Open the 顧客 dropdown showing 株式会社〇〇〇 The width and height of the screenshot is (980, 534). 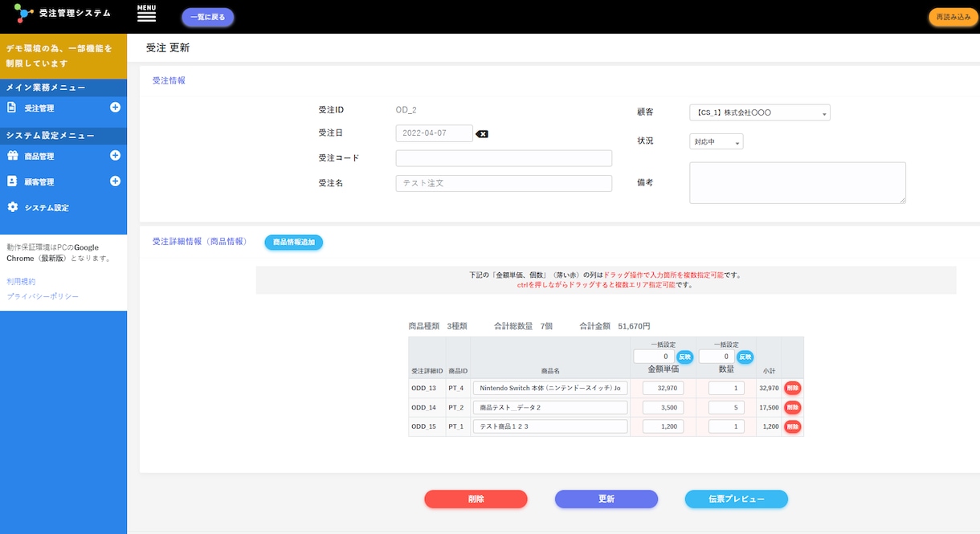click(760, 112)
